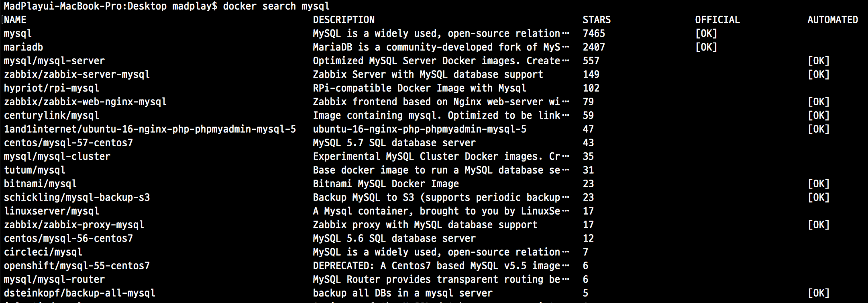Click the DESCRIPTION column header
This screenshot has width=868, height=303.
pos(344,20)
